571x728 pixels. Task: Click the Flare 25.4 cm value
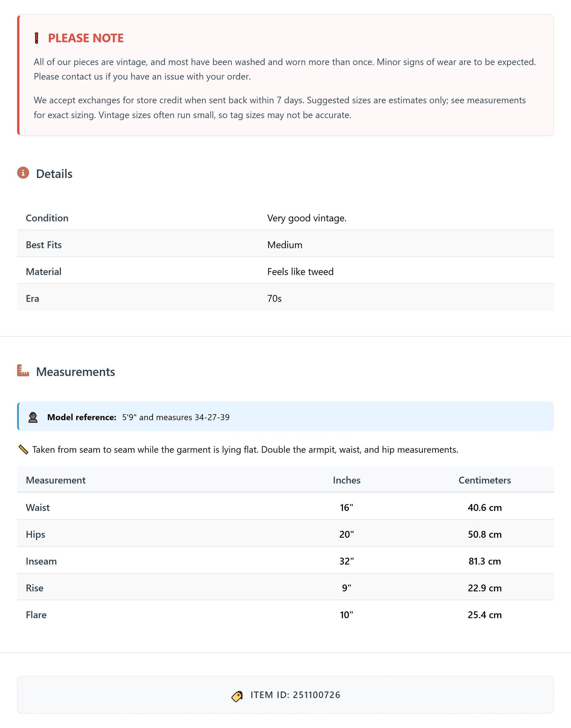pyautogui.click(x=485, y=615)
